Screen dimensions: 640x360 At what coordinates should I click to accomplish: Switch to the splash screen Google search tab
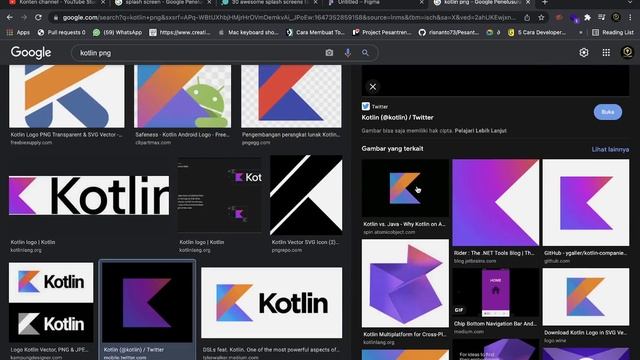pyautogui.click(x=163, y=2)
